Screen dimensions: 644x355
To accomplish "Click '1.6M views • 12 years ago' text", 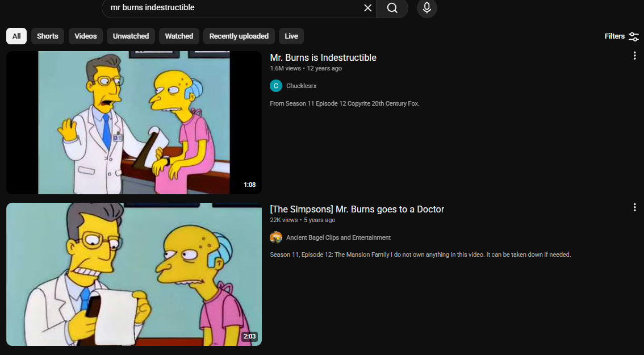I will click(x=306, y=68).
